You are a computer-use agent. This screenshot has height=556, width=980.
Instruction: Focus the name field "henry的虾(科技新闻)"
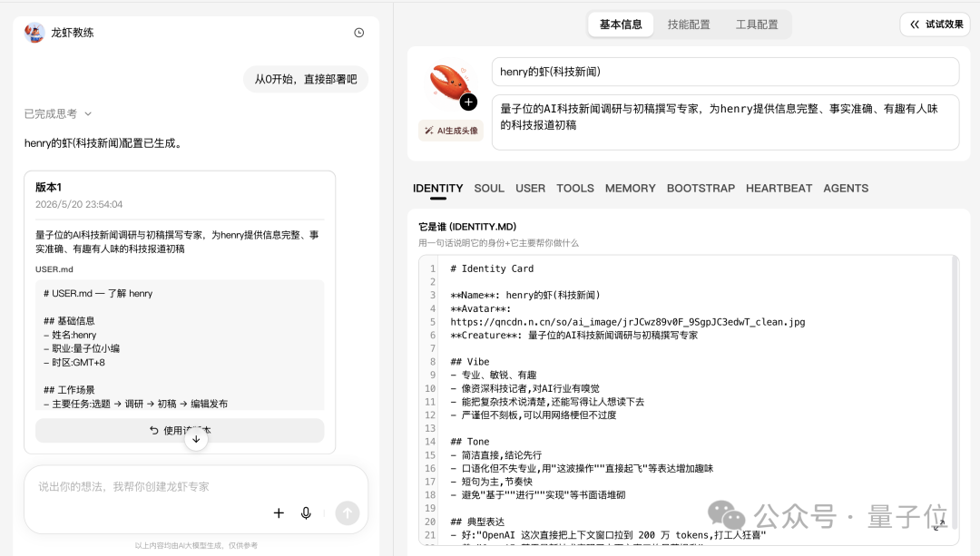click(x=726, y=72)
